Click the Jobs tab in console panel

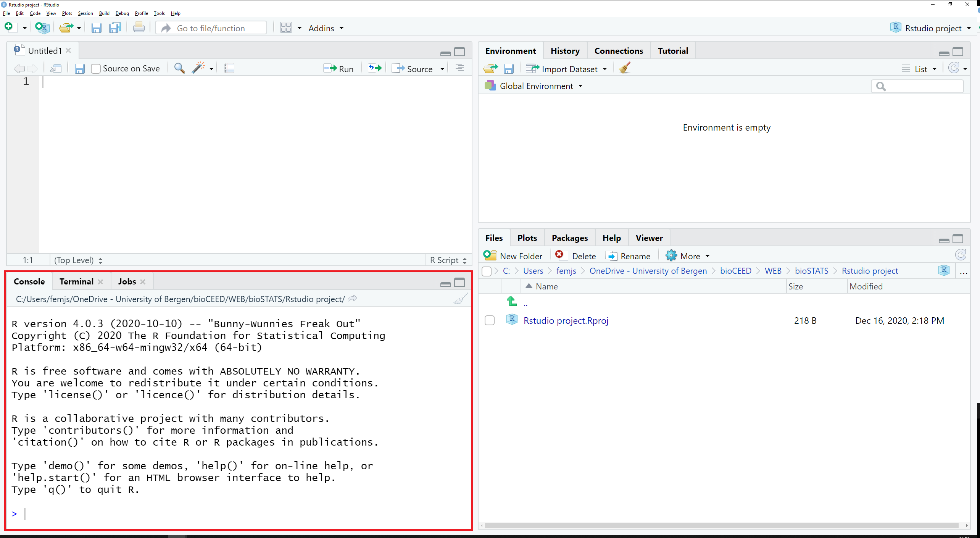[126, 281]
